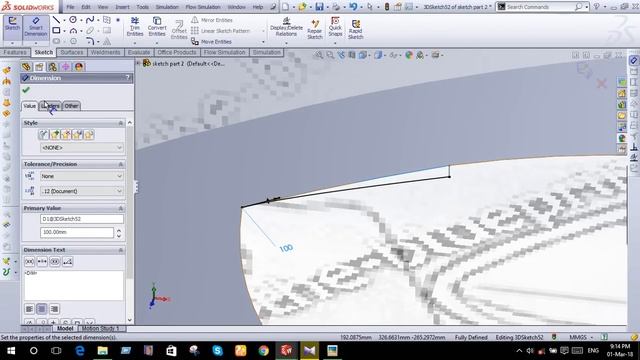Click the Offset Entities tool
The width and height of the screenshot is (640, 360).
click(179, 29)
